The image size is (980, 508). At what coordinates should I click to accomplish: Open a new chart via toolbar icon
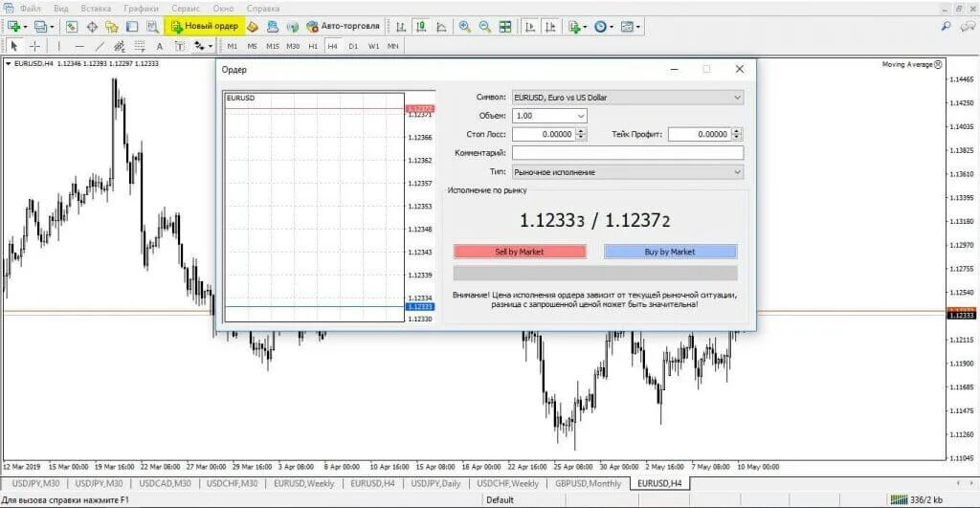(15, 26)
